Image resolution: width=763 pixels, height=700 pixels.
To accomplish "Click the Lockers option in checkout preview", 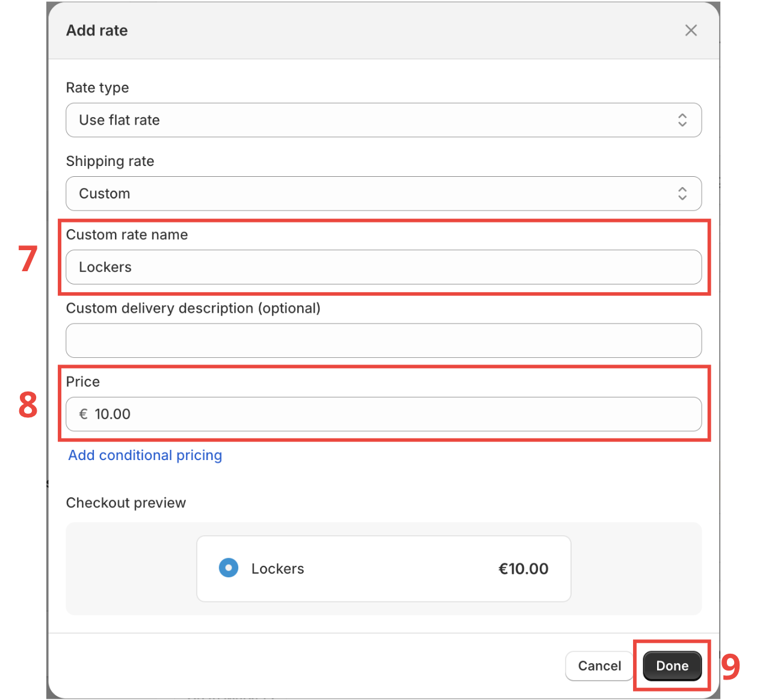I will click(x=277, y=568).
